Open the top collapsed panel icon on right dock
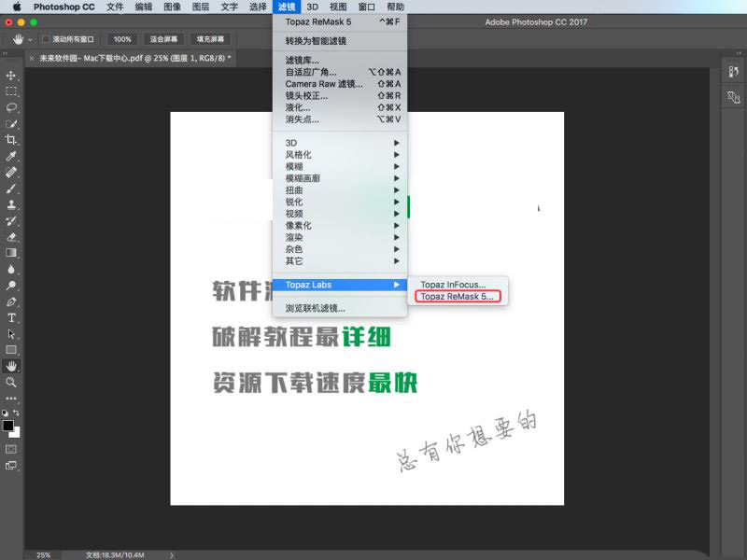The height and width of the screenshot is (560, 747). point(733,72)
